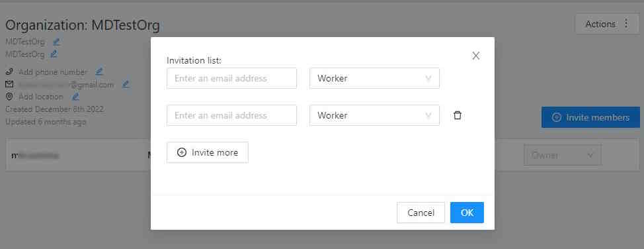Edit organization name pencil icon
644x249 pixels.
coord(56,42)
